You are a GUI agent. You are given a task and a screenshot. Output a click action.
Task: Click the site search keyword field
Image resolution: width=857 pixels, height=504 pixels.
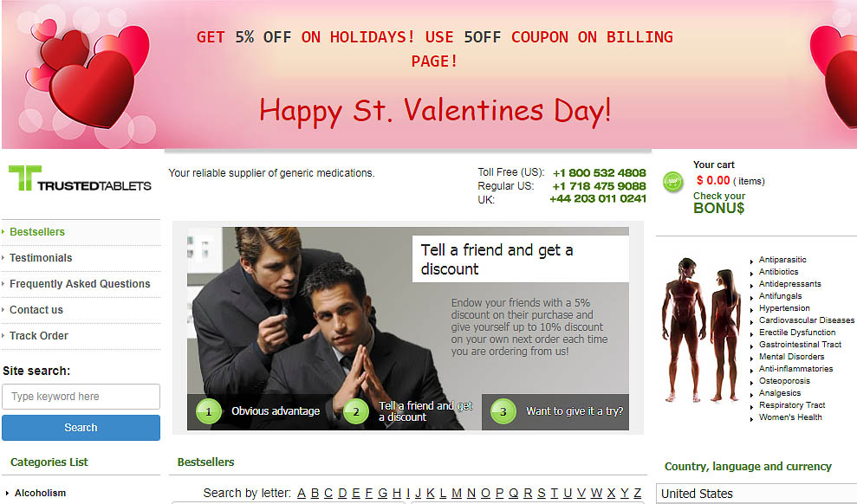pos(81,397)
